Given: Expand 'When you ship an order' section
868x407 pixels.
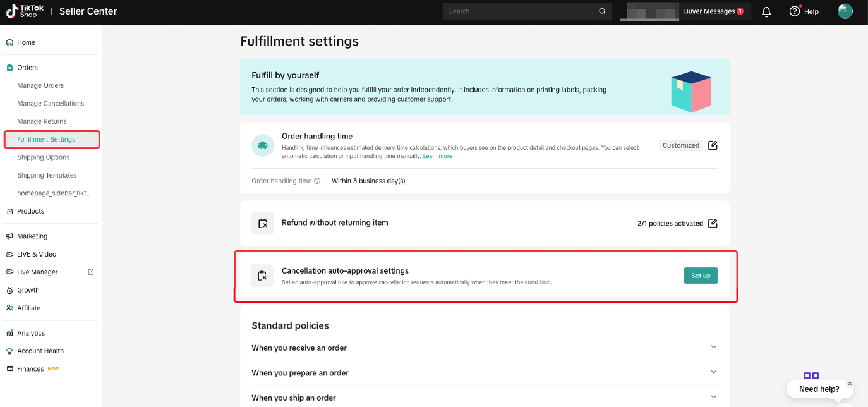Looking at the screenshot, I should tap(713, 397).
